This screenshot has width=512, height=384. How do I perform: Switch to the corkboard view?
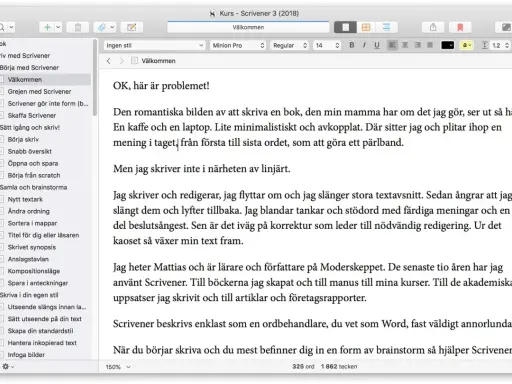(366, 27)
